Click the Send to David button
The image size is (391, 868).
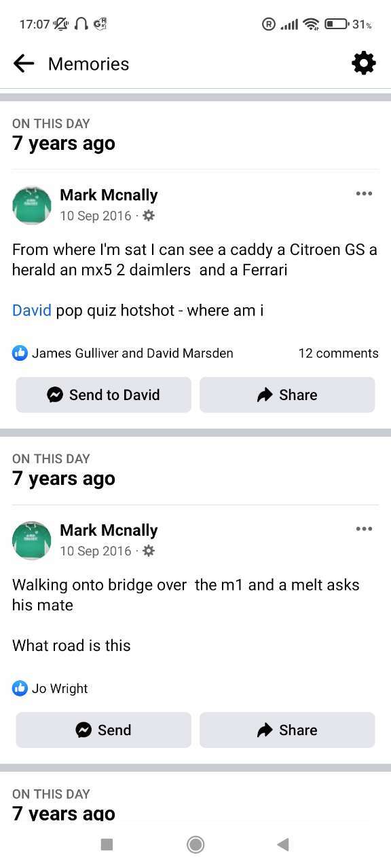pyautogui.click(x=104, y=395)
